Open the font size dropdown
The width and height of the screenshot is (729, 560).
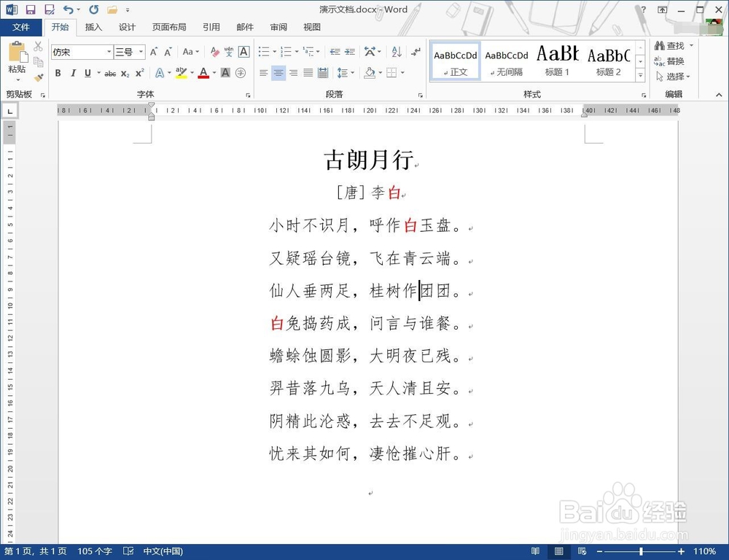click(x=141, y=52)
